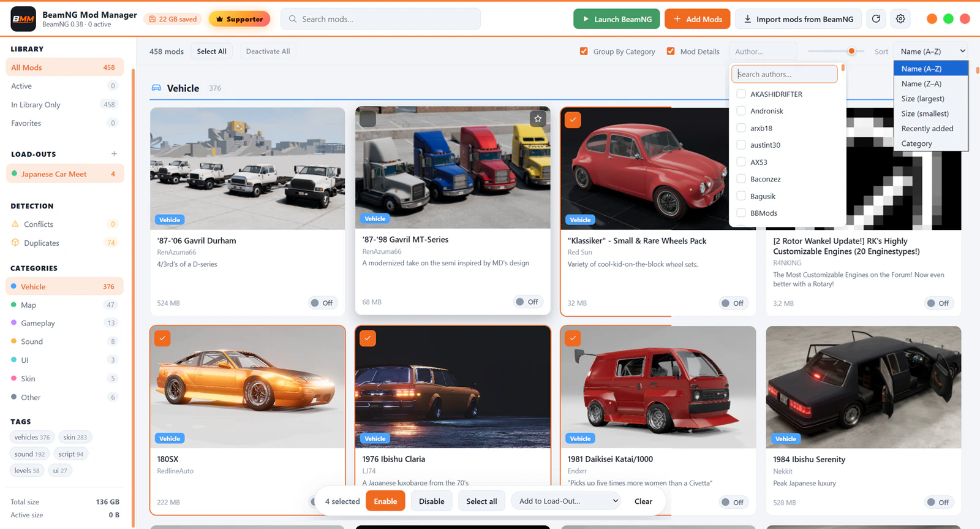Open the Favorites library filter
This screenshot has height=529, width=980.
[65, 123]
